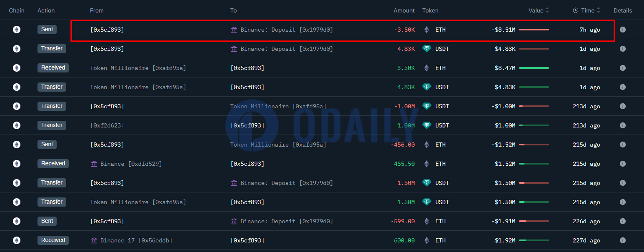Viewport: 644px width, 252px height.
Task: Click USDT token icon on -1.50M row
Action: point(427,183)
